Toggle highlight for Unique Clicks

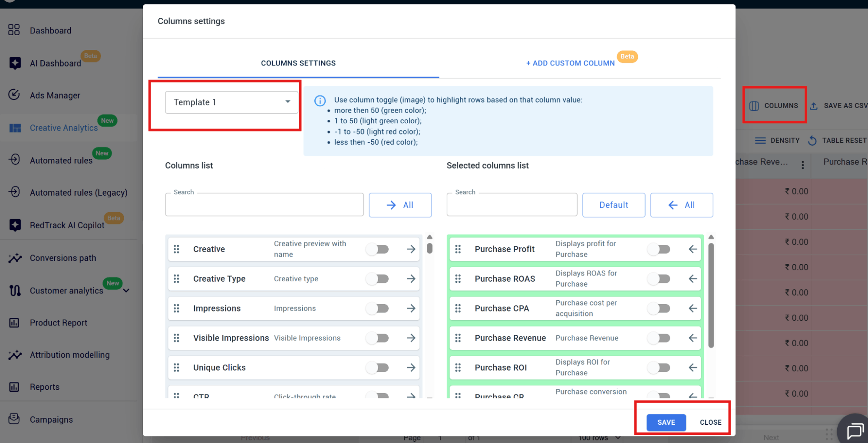[x=377, y=368]
